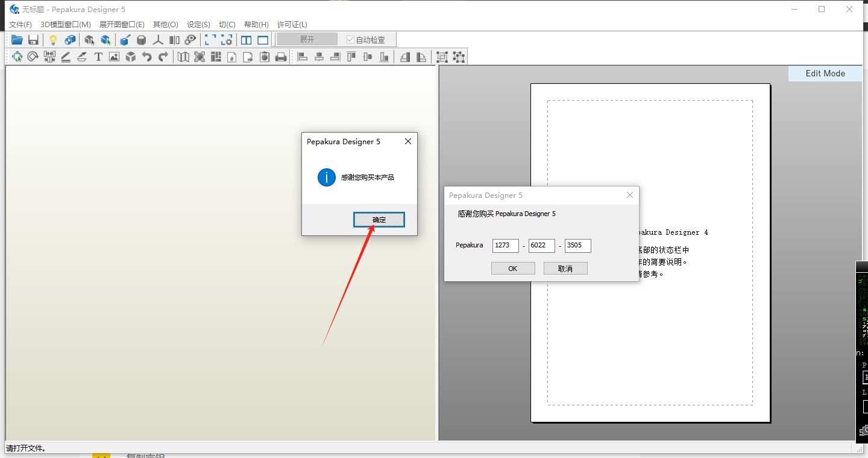The image size is (868, 458).
Task: Click the page with arrow export icon
Action: (x=248, y=57)
